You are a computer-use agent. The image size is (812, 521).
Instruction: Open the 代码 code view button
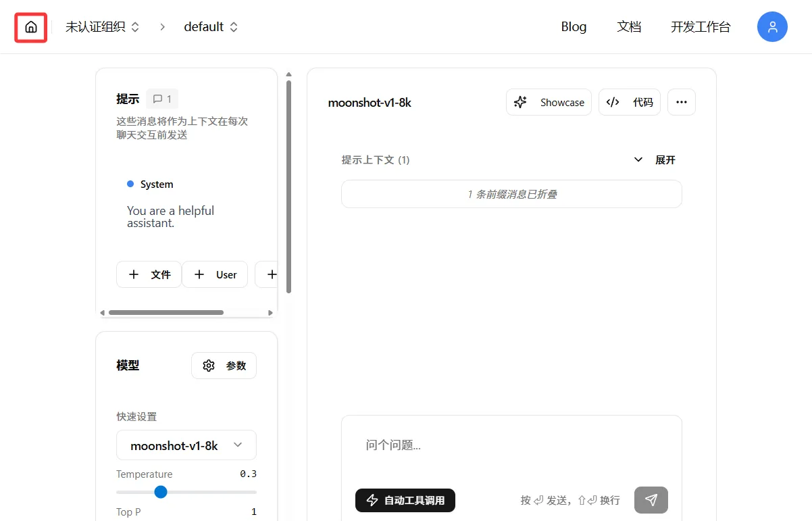click(629, 103)
